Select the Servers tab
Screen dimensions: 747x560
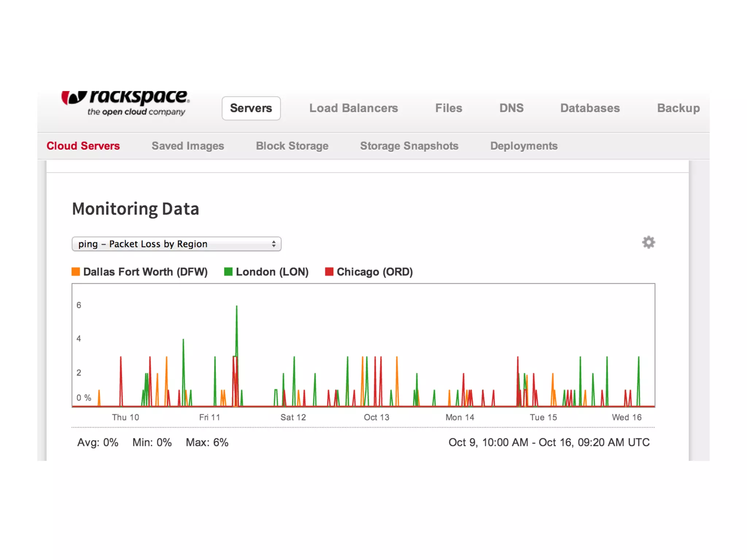click(x=251, y=108)
